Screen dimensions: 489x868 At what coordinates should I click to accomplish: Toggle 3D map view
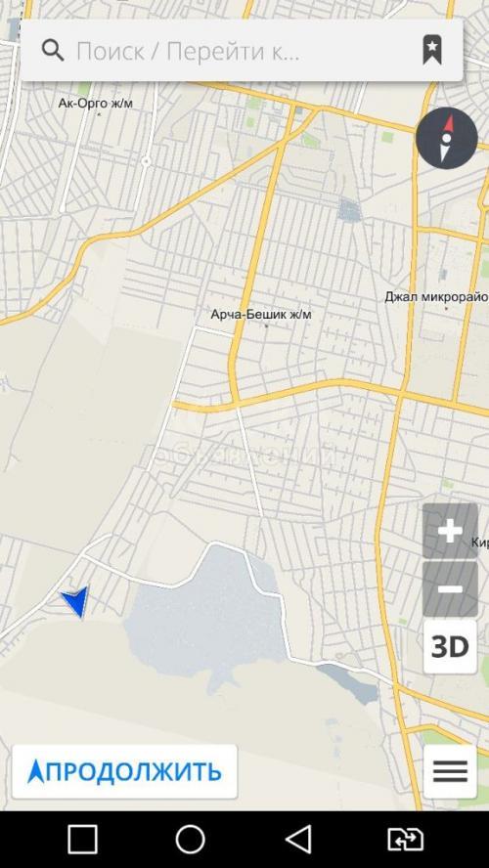click(450, 646)
